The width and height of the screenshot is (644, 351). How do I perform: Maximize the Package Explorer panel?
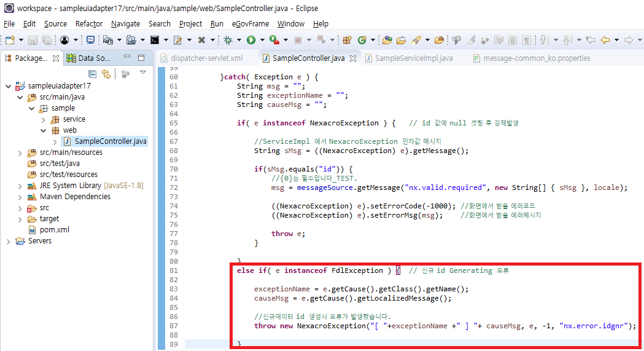[x=141, y=58]
